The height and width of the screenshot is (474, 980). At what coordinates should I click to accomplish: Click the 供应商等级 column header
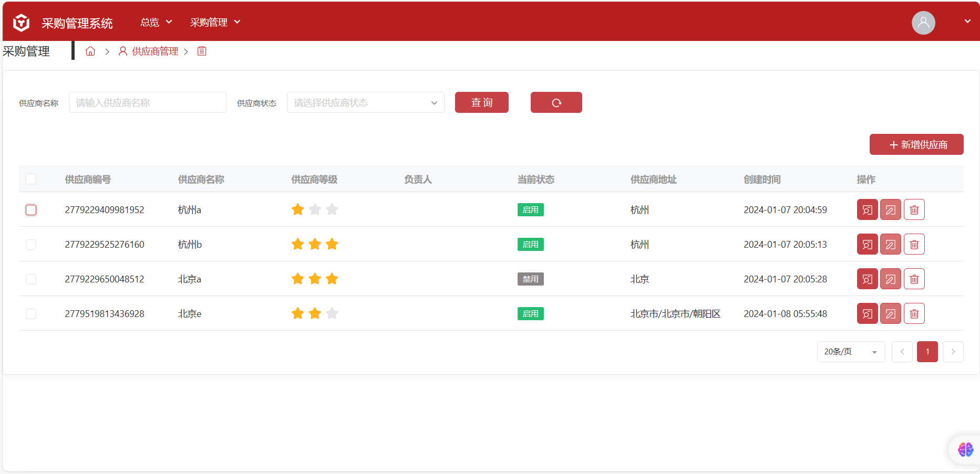point(314,180)
